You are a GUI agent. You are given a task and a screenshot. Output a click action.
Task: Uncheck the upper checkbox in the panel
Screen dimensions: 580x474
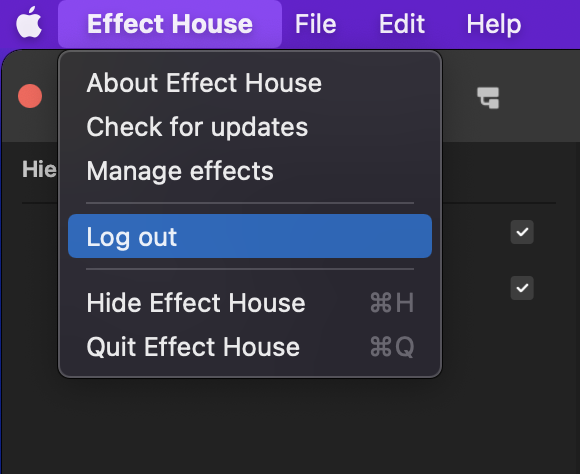pos(522,232)
